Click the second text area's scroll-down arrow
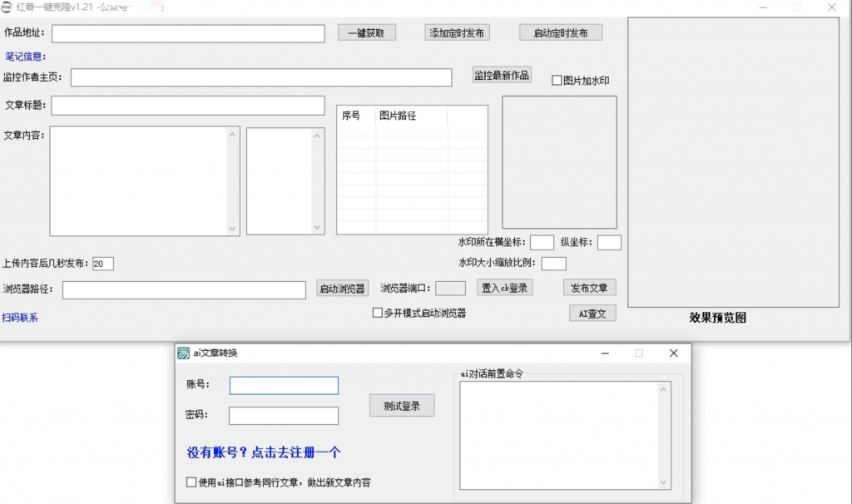The height and width of the screenshot is (504, 852). point(317,228)
